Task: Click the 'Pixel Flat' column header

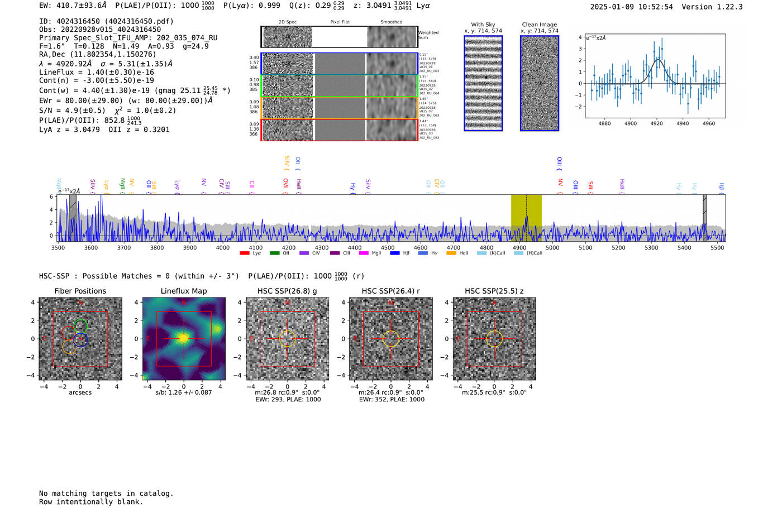Action: point(340,22)
